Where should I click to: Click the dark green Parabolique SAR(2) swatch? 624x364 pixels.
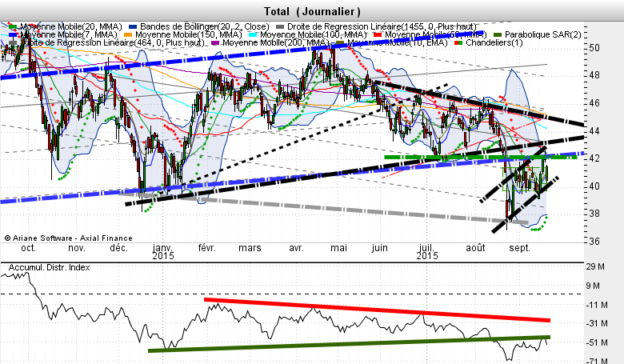(498, 35)
